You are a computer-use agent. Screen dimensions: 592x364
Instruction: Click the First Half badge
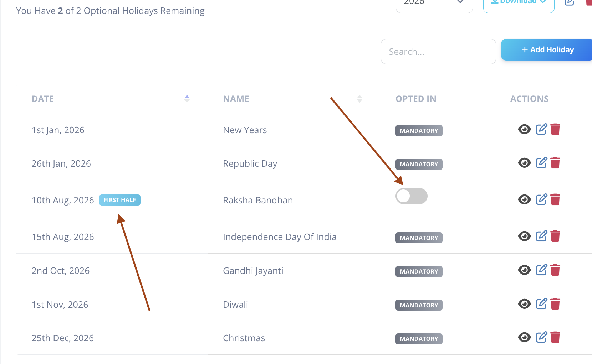tap(120, 200)
